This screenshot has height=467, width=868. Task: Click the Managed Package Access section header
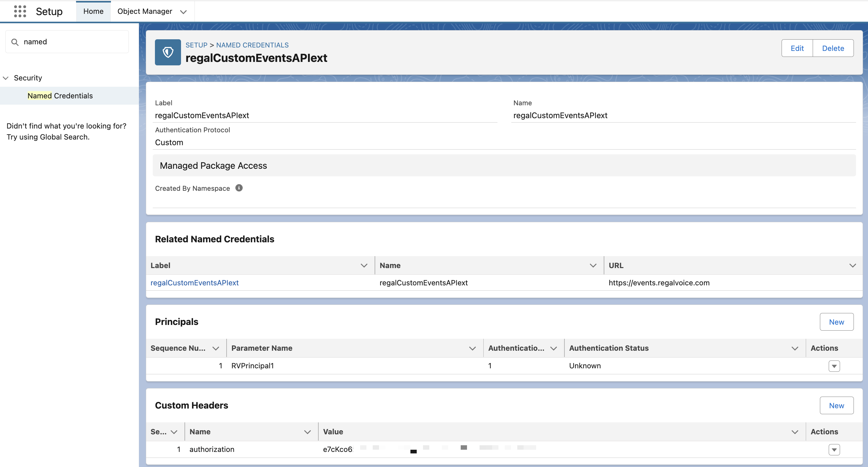click(x=504, y=165)
